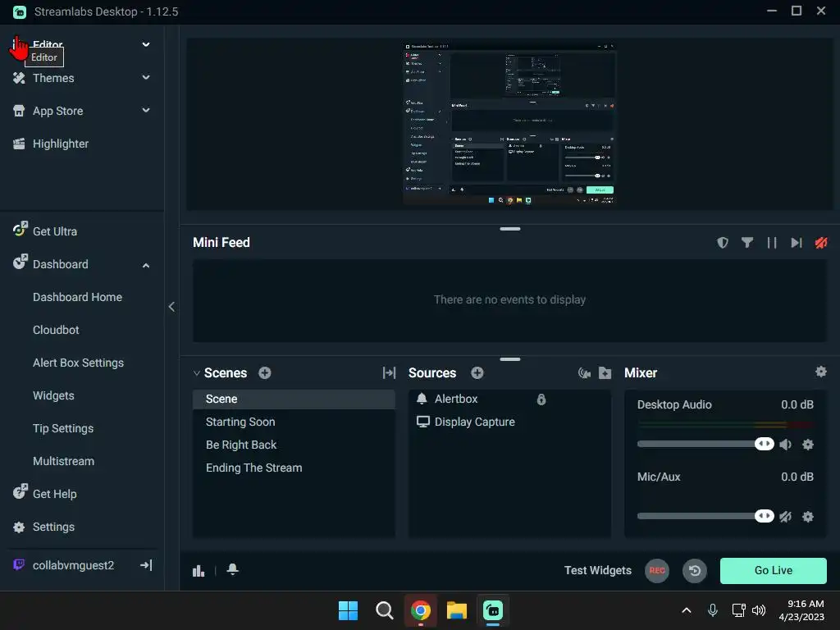Toggle lock on the Alertbox source
The image size is (840, 630).
click(541, 399)
